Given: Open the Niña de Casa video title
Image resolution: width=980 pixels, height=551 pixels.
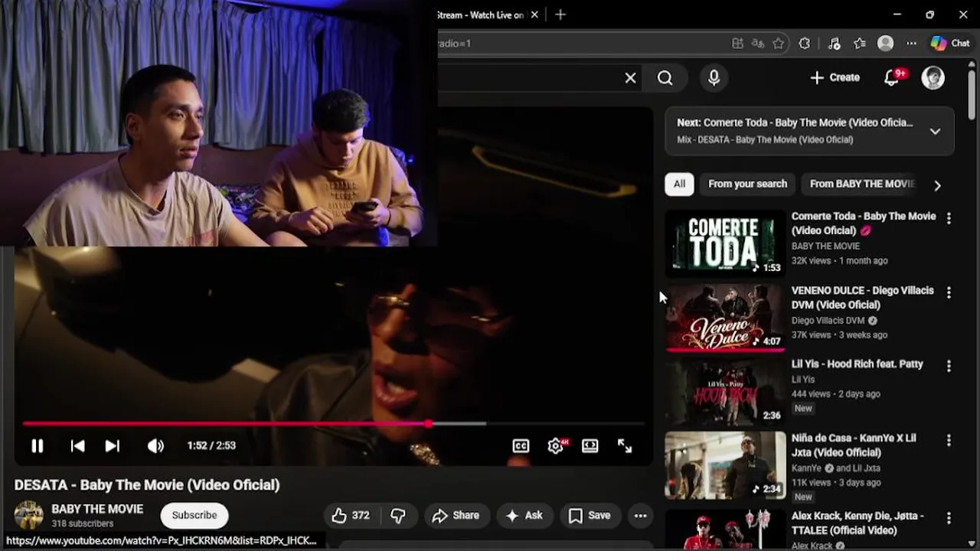Looking at the screenshot, I should coord(854,445).
